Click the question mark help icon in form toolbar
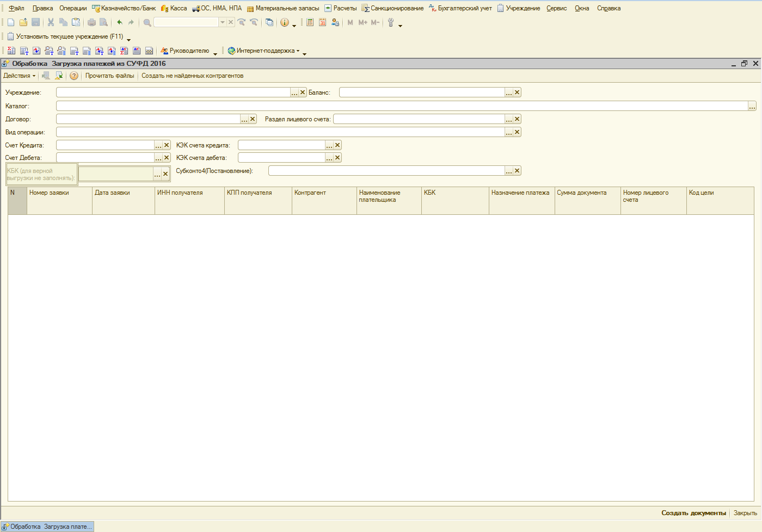The width and height of the screenshot is (762, 532). click(x=74, y=76)
